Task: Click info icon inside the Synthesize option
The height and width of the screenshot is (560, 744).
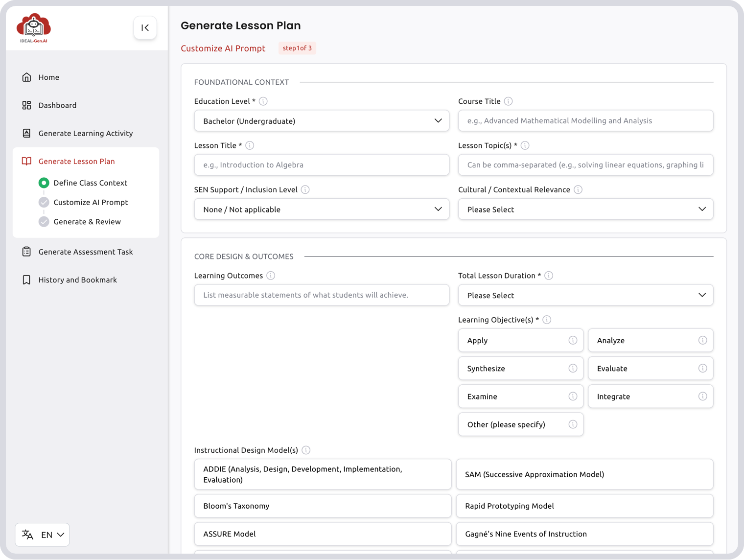Action: pyautogui.click(x=573, y=368)
